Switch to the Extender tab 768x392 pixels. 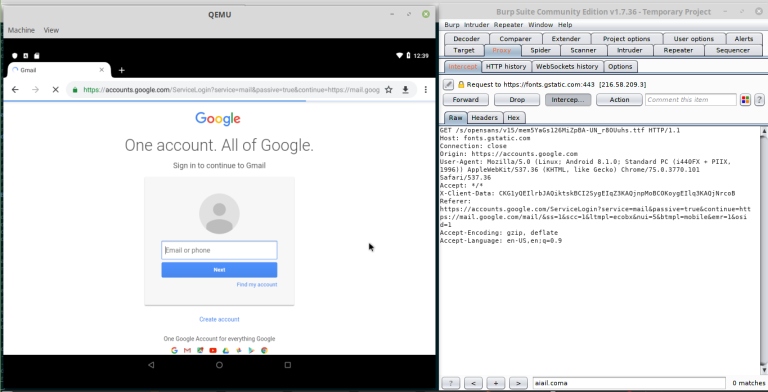coord(566,39)
